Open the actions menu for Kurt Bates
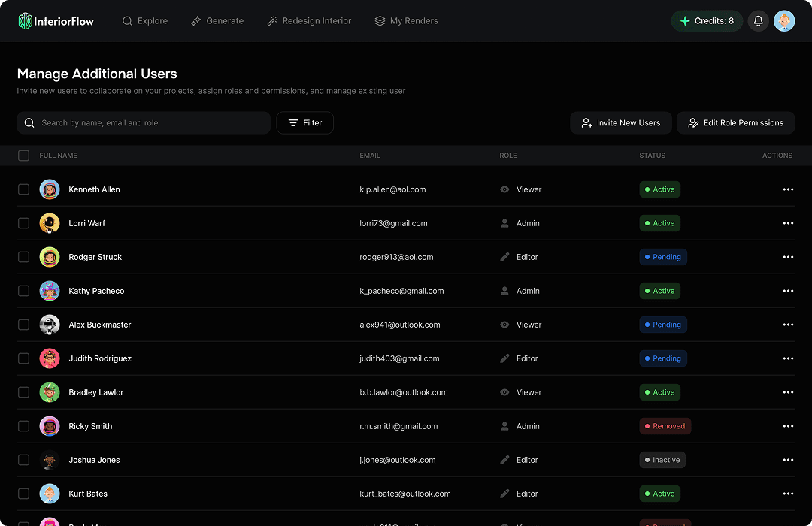The width and height of the screenshot is (812, 526). click(788, 494)
